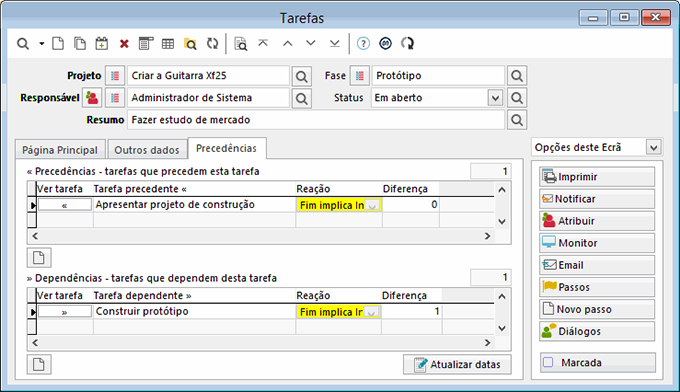The image size is (680, 392).
Task: Search Status with magnifier button
Action: 517,98
